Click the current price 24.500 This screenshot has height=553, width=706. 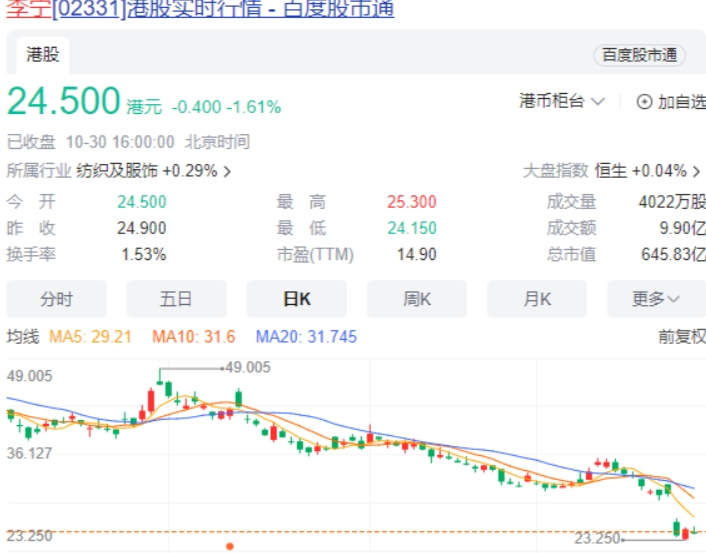coord(63,101)
